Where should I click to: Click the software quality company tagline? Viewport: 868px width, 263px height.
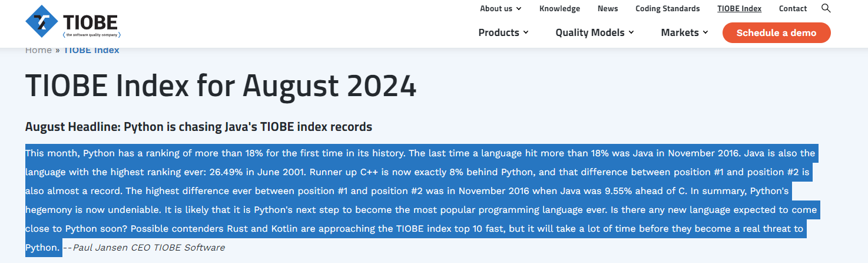[91, 35]
